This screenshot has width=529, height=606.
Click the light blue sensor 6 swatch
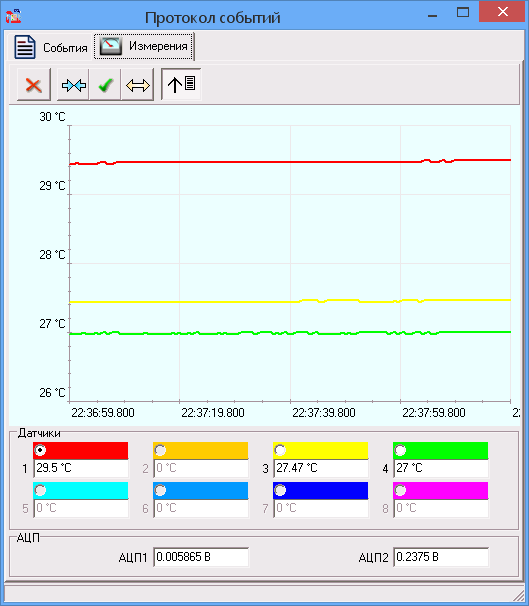201,490
